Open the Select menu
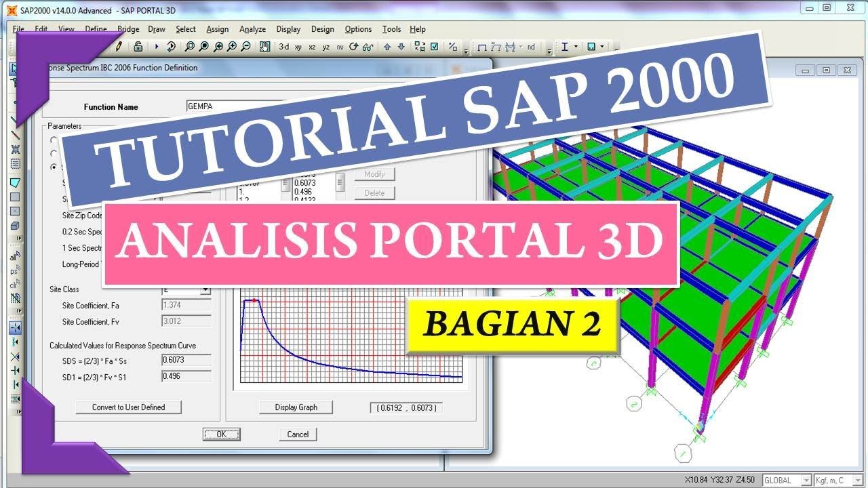 click(x=186, y=29)
